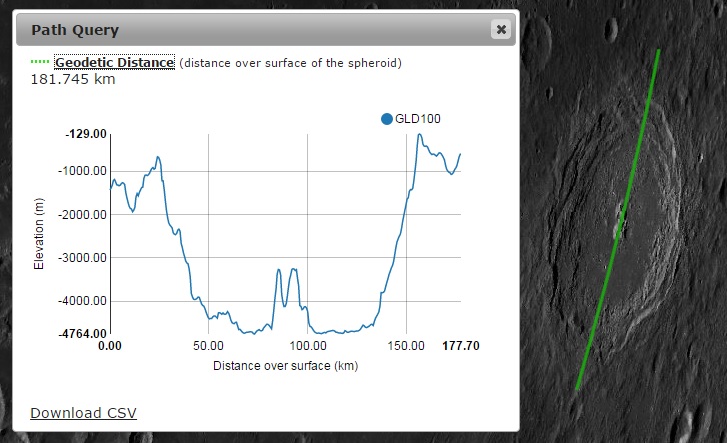The width and height of the screenshot is (727, 443).
Task: Close the Path Query dialog
Action: pos(500,30)
